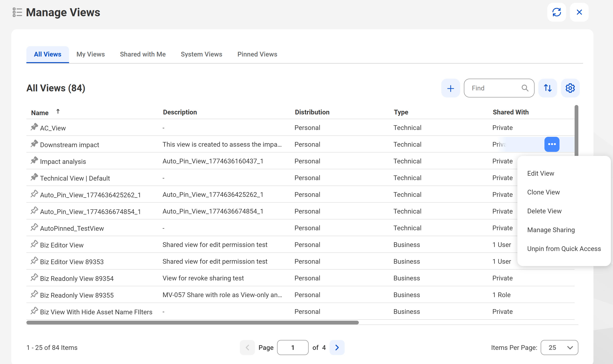613x364 pixels.
Task: Click the ascending sort arrow beside Name
Action: tap(58, 112)
